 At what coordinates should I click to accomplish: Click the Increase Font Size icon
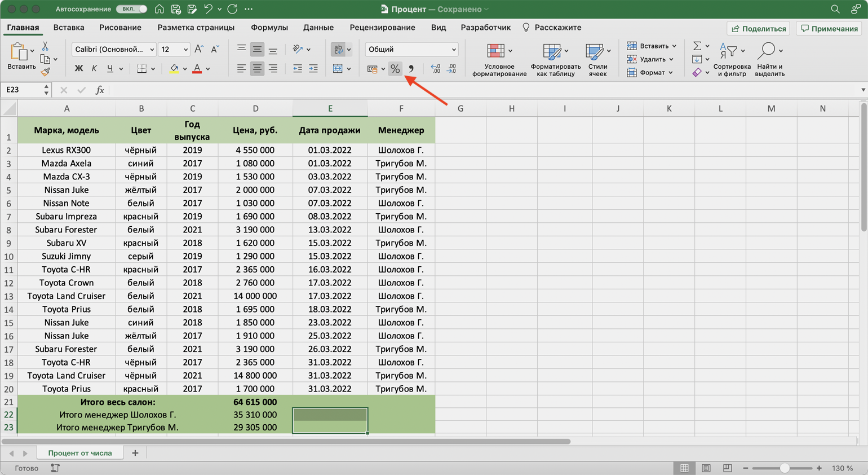[199, 50]
